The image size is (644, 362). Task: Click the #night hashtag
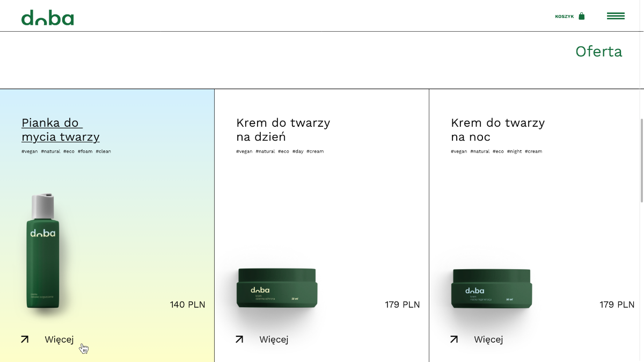coord(514,151)
